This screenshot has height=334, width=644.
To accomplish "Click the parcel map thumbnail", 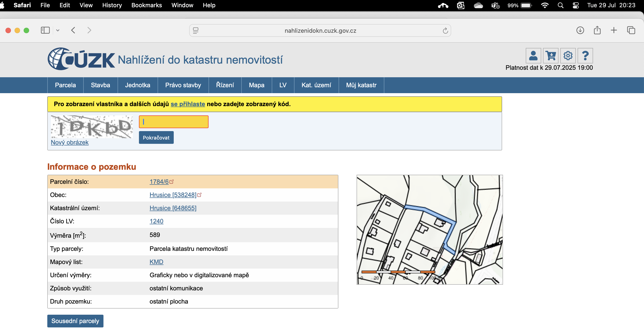I will [x=429, y=229].
